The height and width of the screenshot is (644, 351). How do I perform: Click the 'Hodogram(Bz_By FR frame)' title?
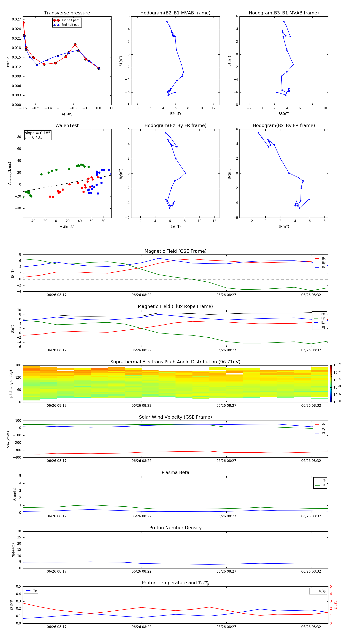175,125
